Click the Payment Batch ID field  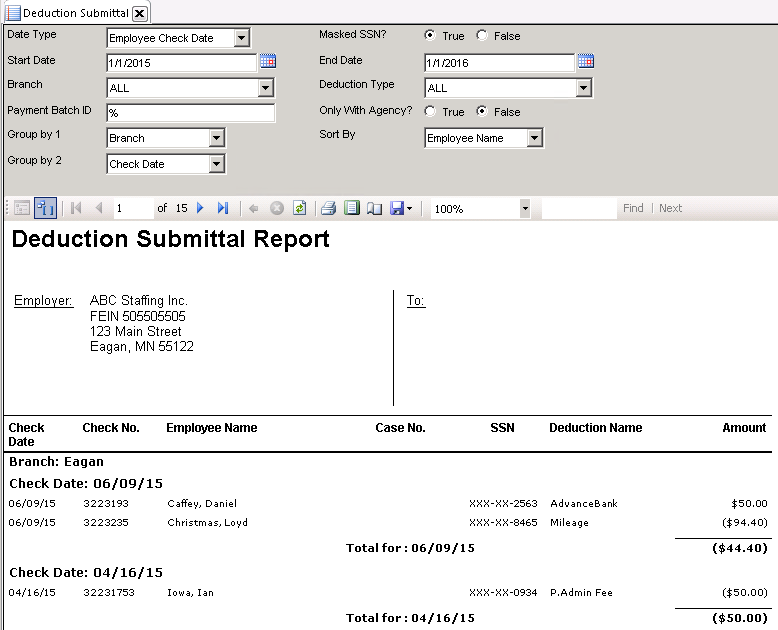pyautogui.click(x=191, y=113)
